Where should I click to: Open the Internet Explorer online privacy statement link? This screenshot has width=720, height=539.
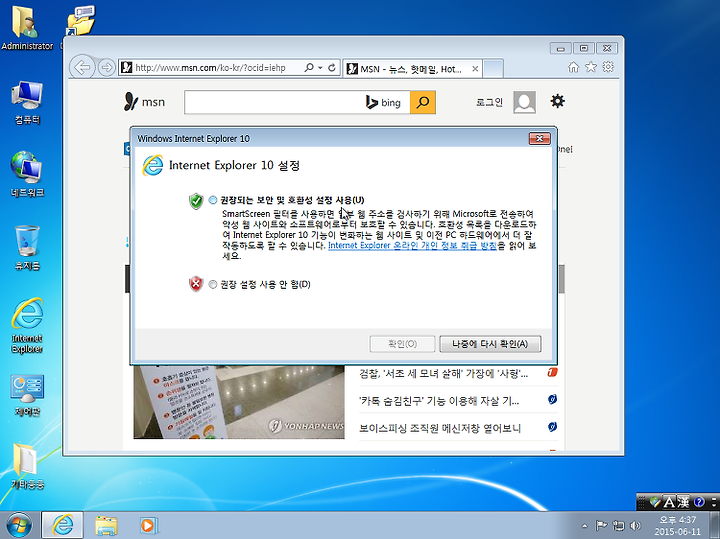pyautogui.click(x=412, y=246)
